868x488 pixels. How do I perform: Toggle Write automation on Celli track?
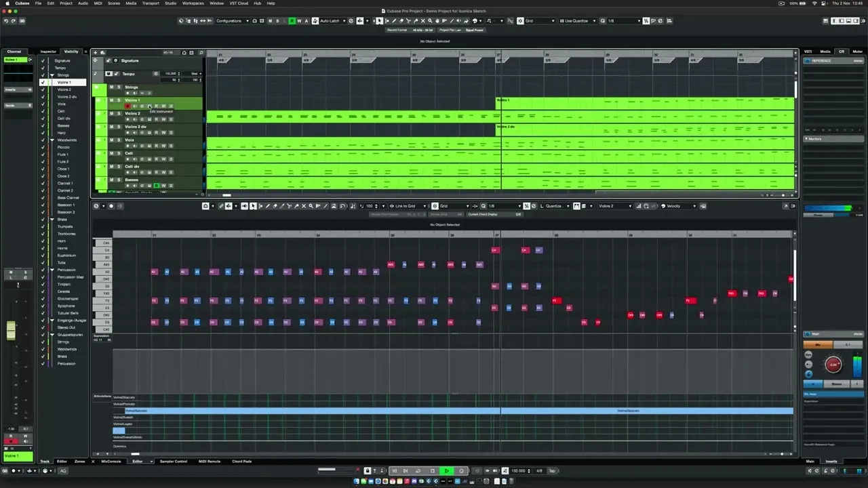163,159
